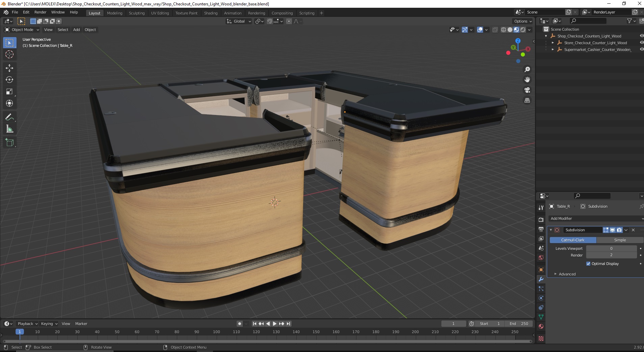Open the Object Constraint properties tab
644x352 pixels.
tap(541, 307)
